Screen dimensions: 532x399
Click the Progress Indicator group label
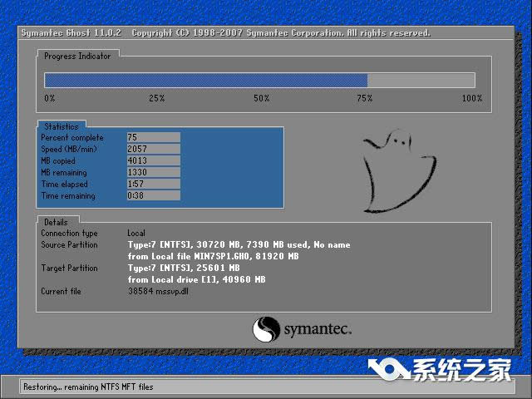[x=76, y=56]
